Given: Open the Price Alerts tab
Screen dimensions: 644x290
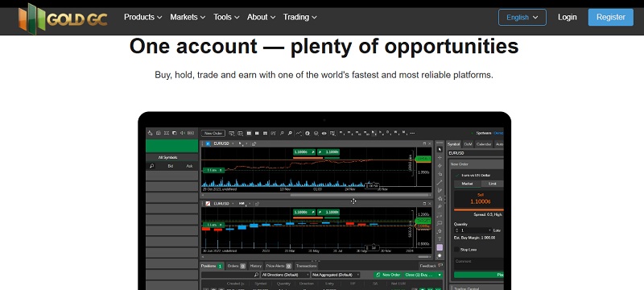Looking at the screenshot, I should [x=279, y=266].
